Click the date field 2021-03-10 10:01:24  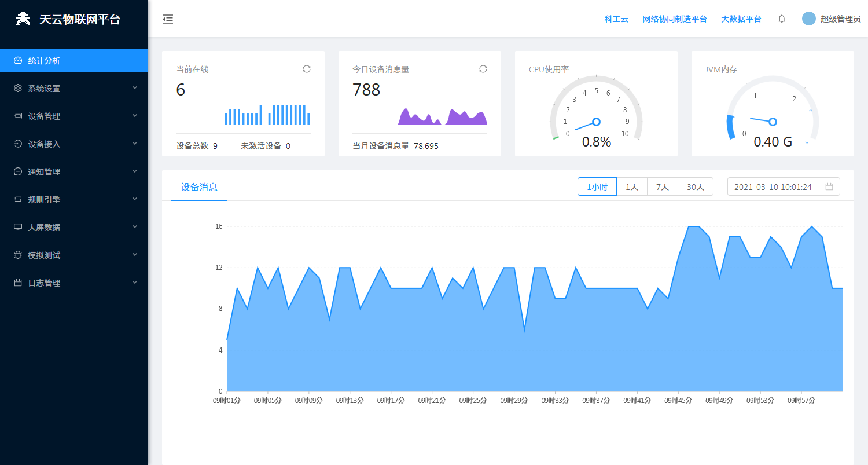click(x=784, y=186)
